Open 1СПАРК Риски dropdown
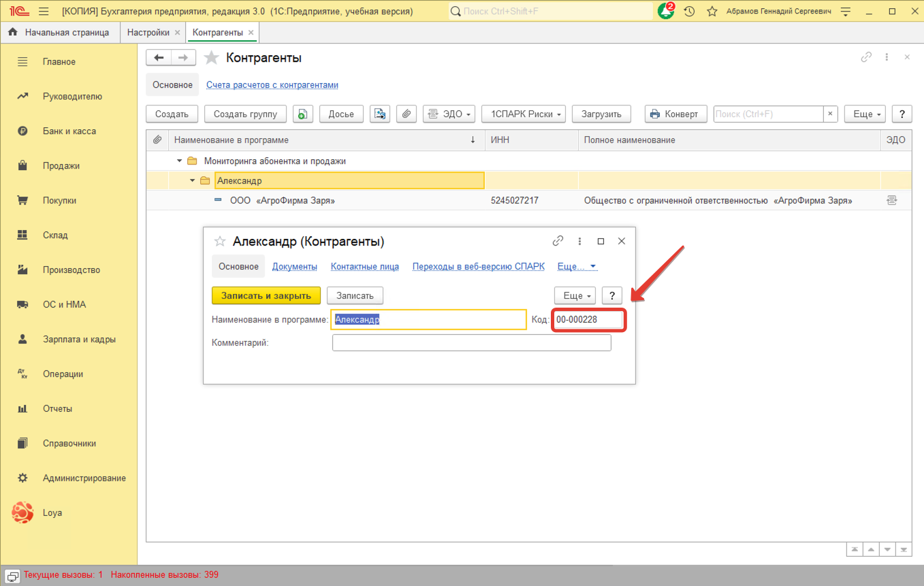This screenshot has height=586, width=924. pyautogui.click(x=524, y=114)
